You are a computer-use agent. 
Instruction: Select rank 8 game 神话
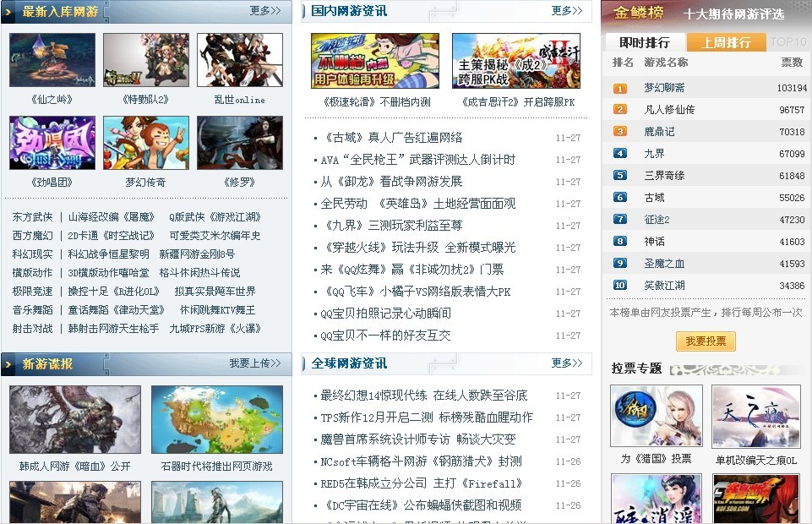pyautogui.click(x=654, y=241)
